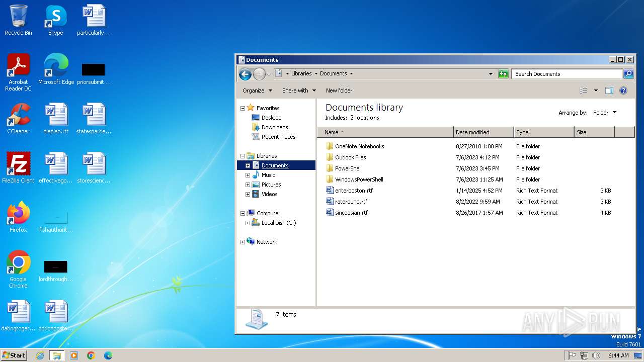644x362 pixels.
Task: Open the address bar history dropdown arrow
Action: pyautogui.click(x=491, y=74)
